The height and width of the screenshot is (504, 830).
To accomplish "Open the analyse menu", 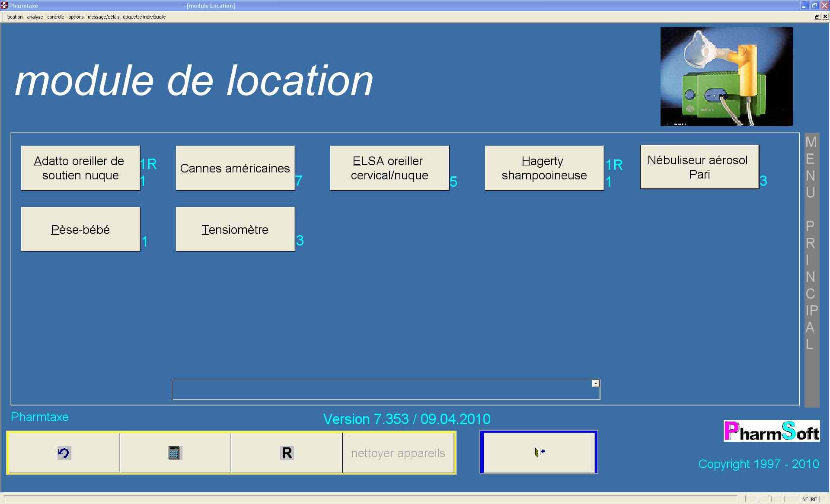I will (x=35, y=17).
